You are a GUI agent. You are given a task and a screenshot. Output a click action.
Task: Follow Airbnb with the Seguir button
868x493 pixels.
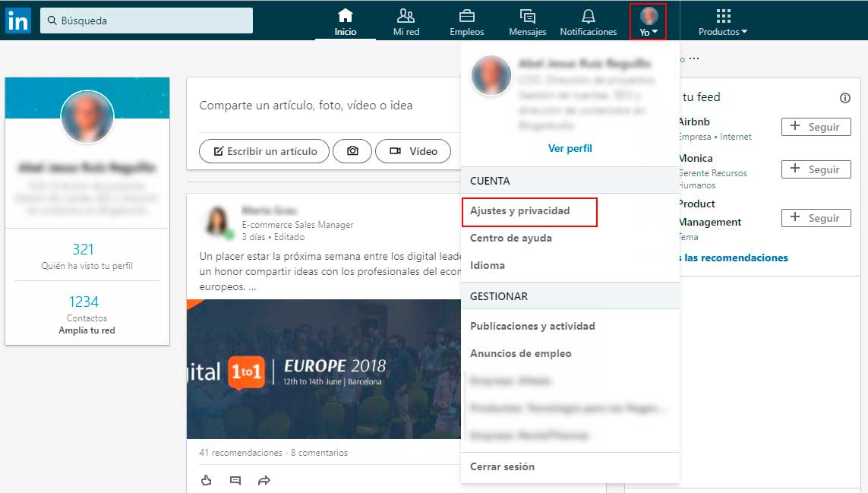tap(816, 127)
